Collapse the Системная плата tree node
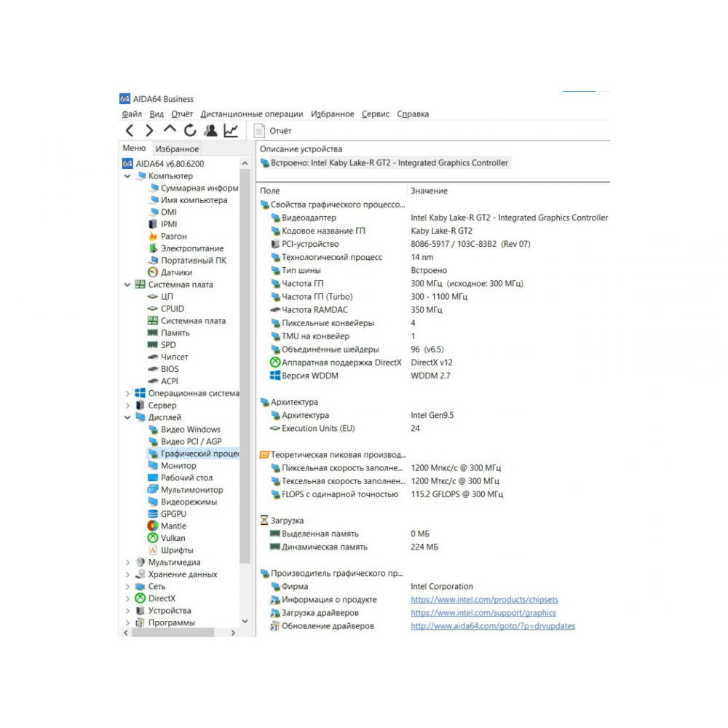728x728 pixels. [x=127, y=285]
